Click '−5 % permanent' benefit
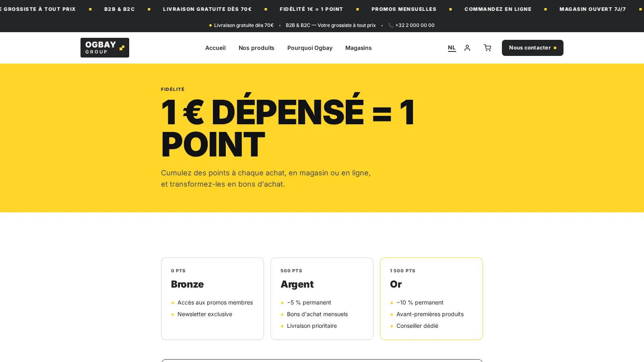Image resolution: width=644 pixels, height=362 pixels. (x=309, y=302)
